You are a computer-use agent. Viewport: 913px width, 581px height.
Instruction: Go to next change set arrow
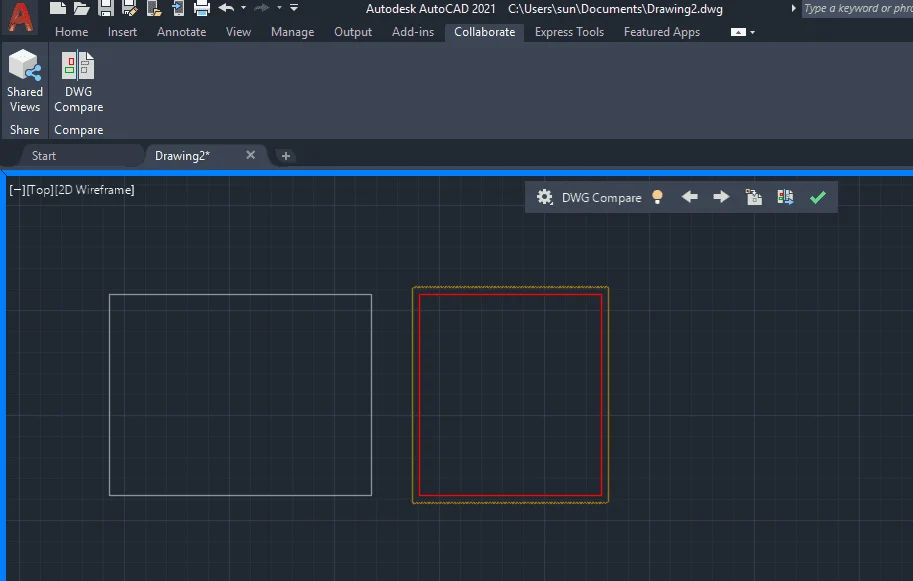click(x=721, y=197)
